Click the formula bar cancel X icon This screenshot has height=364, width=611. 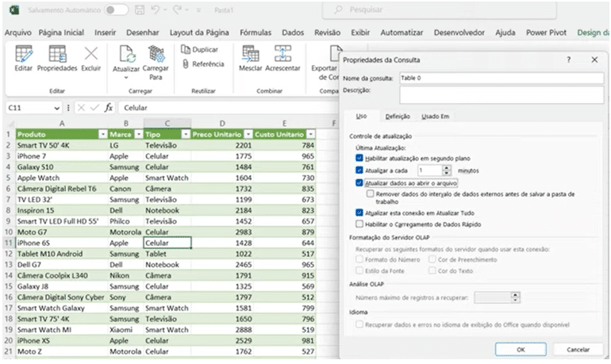[81, 107]
